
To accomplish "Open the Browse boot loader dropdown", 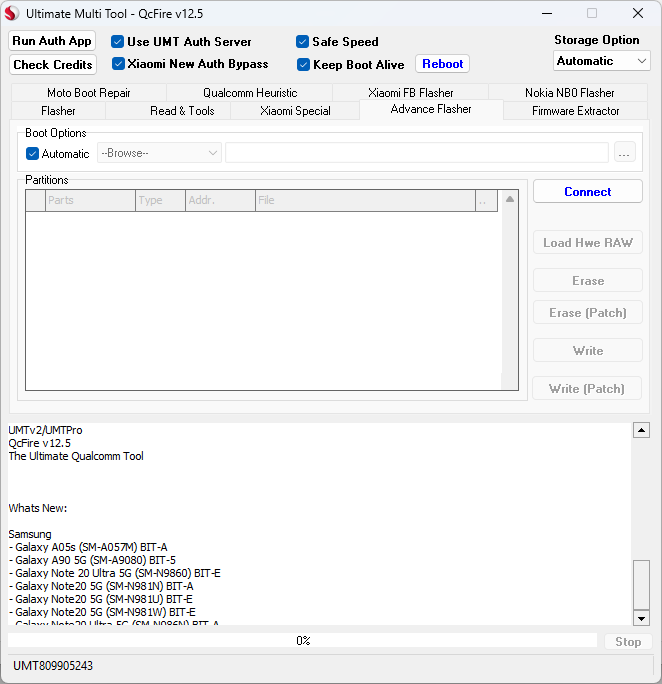I will (159, 153).
